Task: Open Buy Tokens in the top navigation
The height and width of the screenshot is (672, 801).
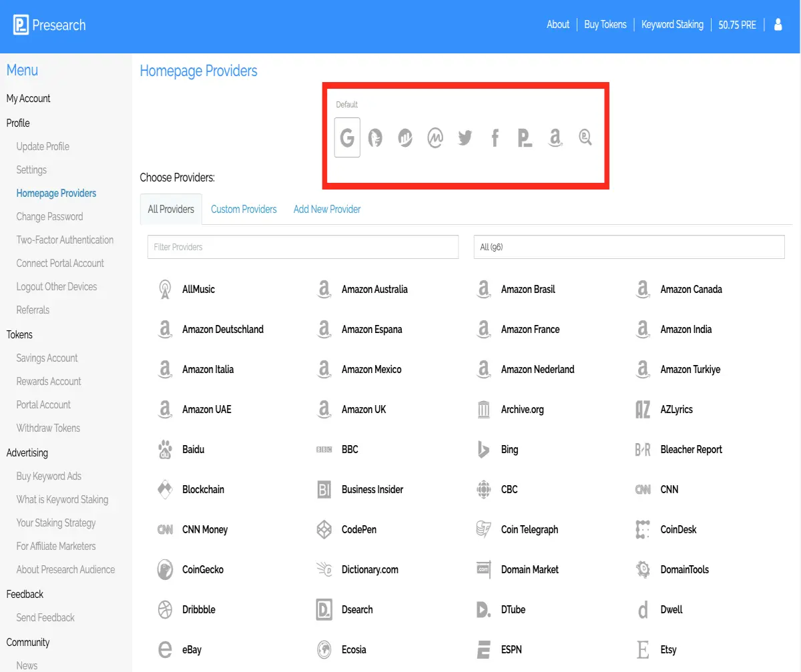Action: click(x=605, y=25)
